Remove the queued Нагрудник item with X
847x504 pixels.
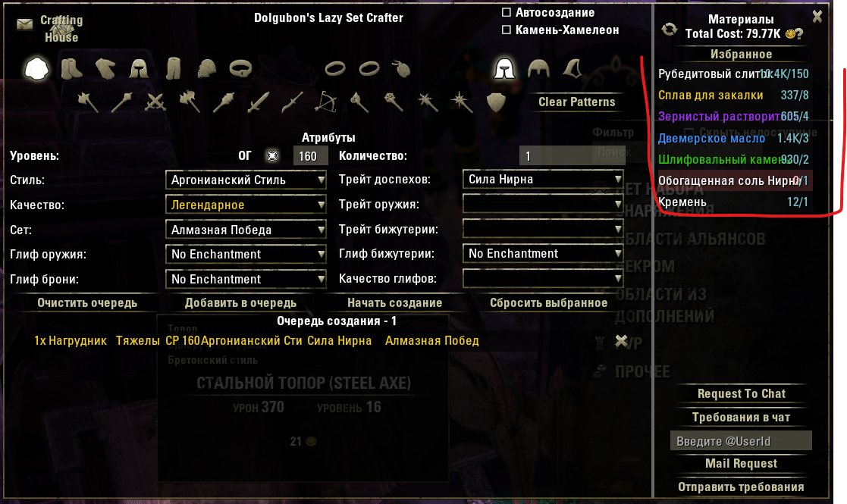(622, 341)
